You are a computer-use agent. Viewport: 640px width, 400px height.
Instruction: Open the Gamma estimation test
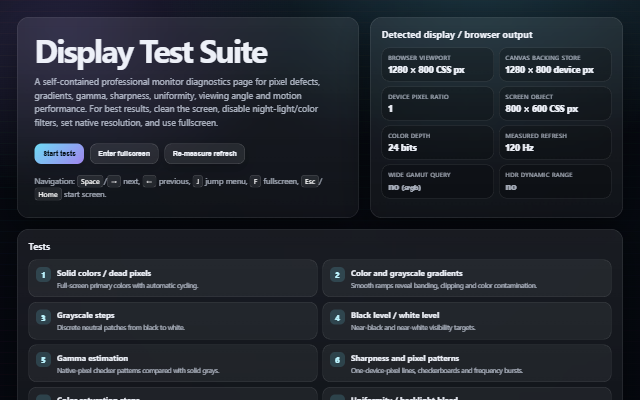tap(173, 363)
